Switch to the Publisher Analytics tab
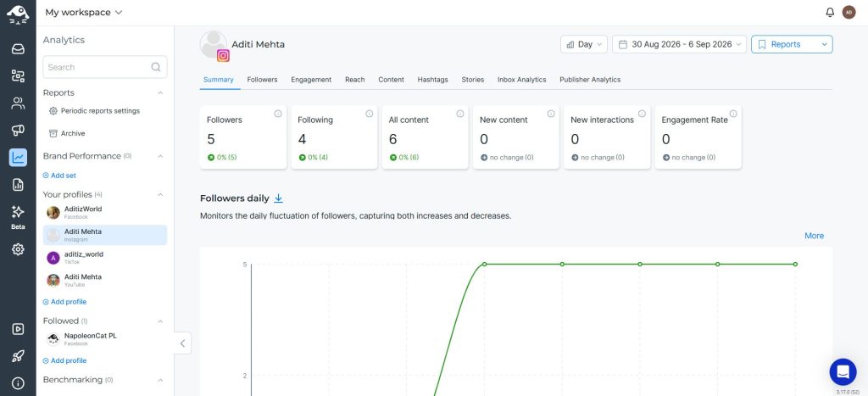 (590, 80)
